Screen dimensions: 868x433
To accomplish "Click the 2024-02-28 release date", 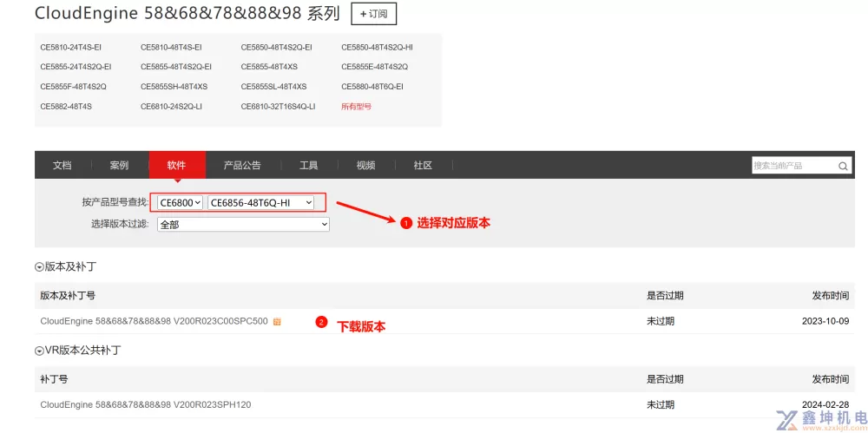I will [825, 404].
